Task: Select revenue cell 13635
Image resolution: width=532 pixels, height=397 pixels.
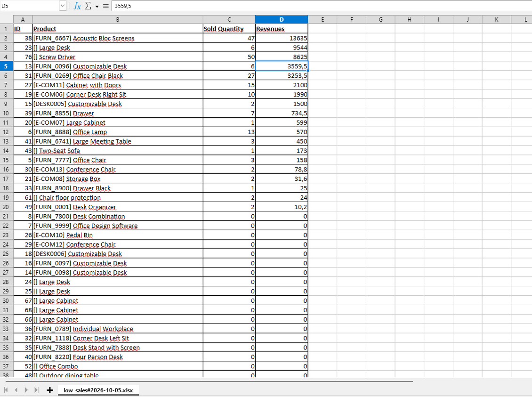Action: tap(282, 38)
